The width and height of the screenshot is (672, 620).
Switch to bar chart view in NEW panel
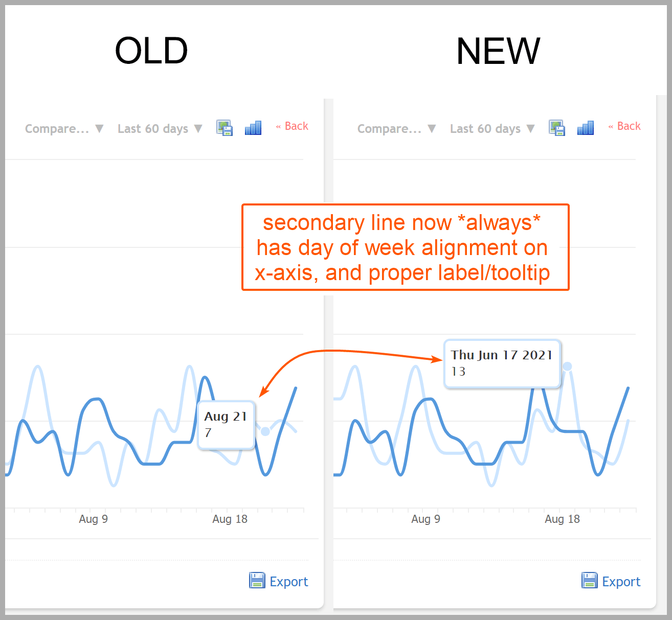[586, 128]
